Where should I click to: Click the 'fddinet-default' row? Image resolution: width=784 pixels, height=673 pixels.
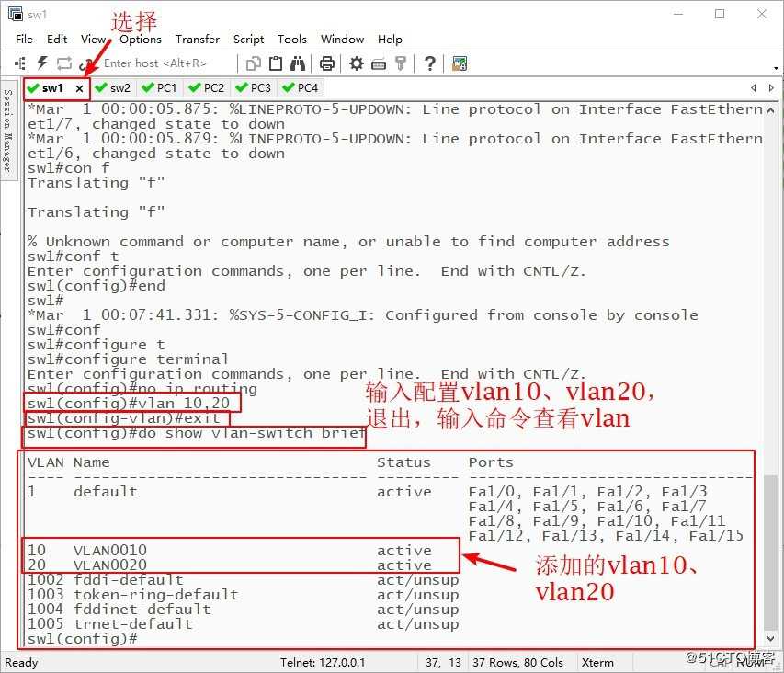click(243, 609)
